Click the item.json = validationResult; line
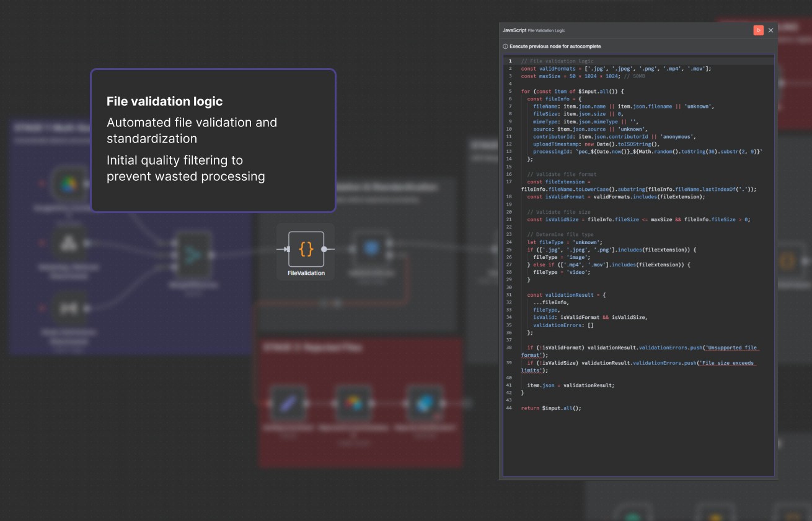The height and width of the screenshot is (521, 812). pyautogui.click(x=571, y=385)
